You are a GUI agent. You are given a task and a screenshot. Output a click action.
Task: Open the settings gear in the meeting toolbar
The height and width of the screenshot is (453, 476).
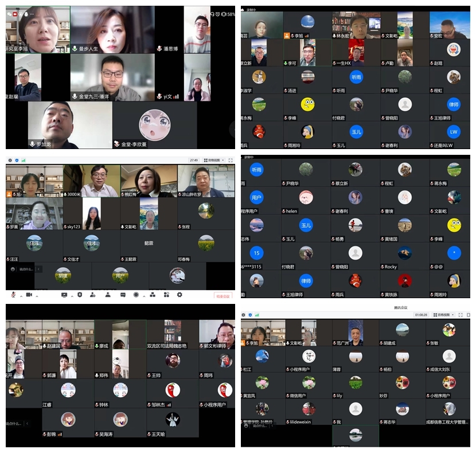pyautogui.click(x=180, y=295)
